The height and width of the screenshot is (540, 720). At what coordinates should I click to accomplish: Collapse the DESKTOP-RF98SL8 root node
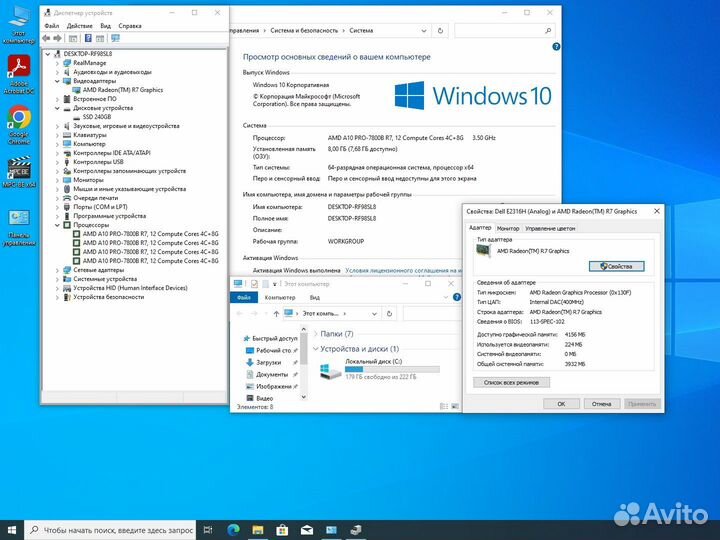(x=48, y=54)
